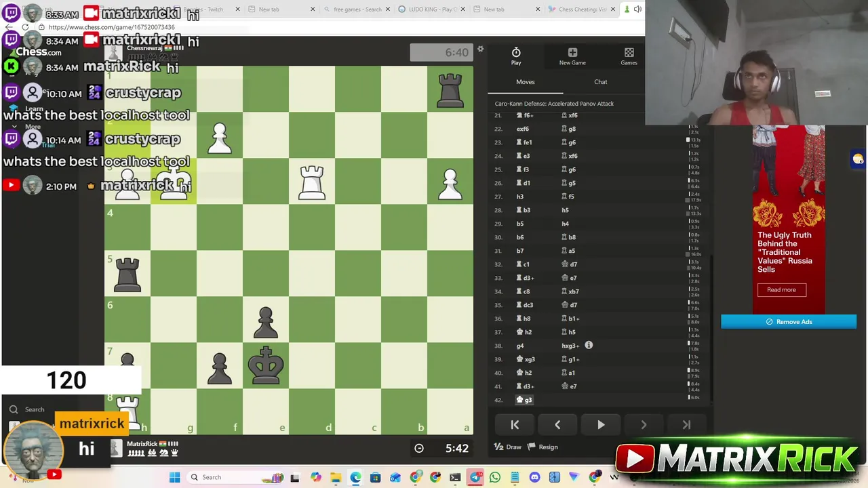Viewport: 868px width, 488px height.
Task: Start a New Game with plus icon
Action: [572, 56]
